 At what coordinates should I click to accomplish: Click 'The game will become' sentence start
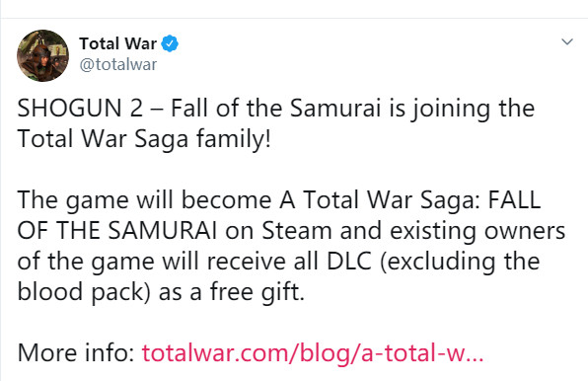(x=144, y=200)
